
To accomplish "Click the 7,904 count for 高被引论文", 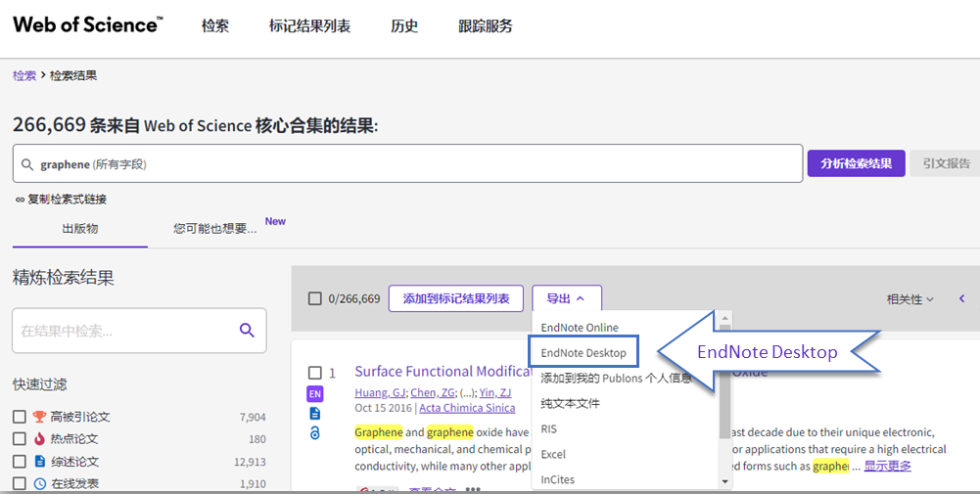I will (253, 417).
